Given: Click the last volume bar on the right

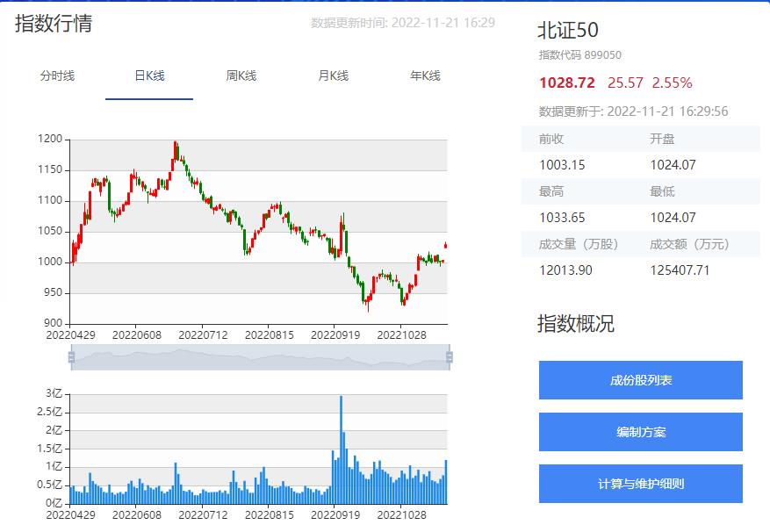Looking at the screenshot, I should click(446, 481).
